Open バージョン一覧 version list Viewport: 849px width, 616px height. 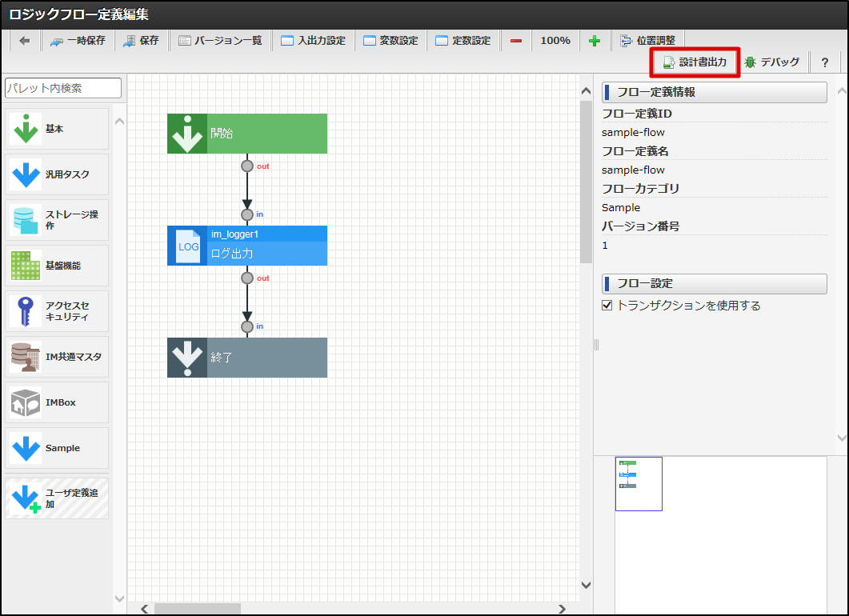[220, 41]
